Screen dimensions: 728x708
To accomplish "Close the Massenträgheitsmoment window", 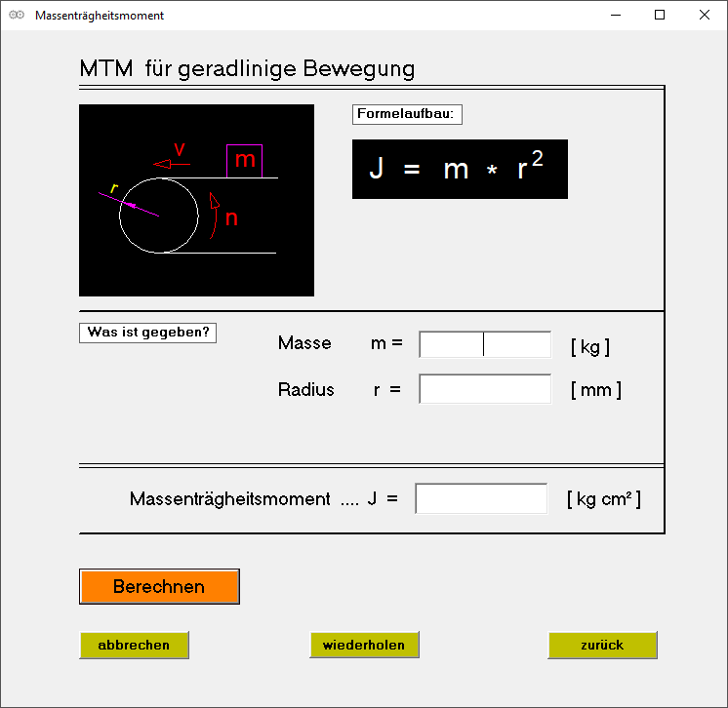I will tap(705, 15).
